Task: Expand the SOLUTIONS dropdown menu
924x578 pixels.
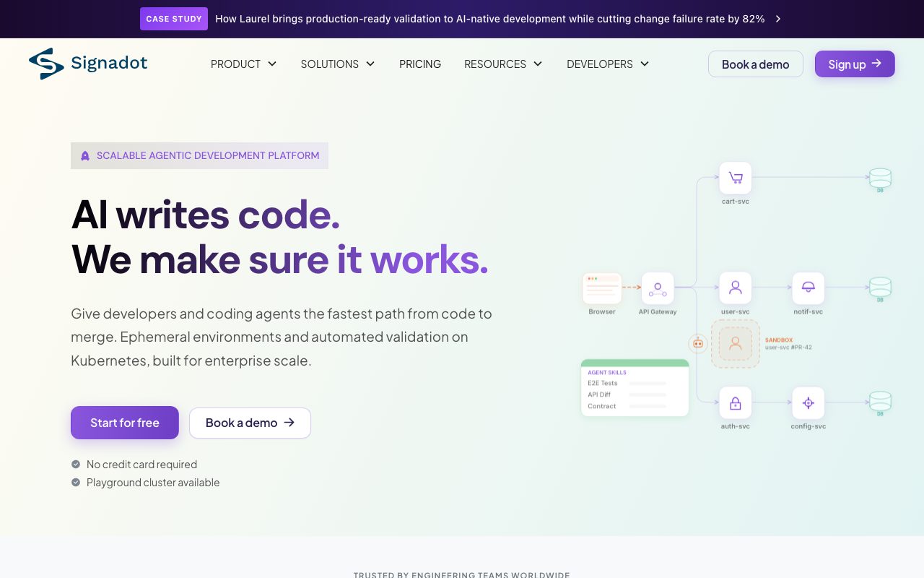Action: [338, 64]
